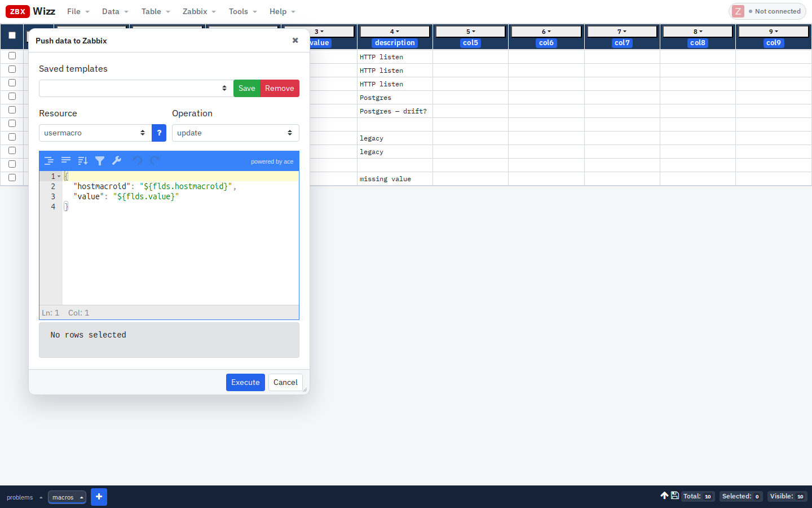This screenshot has width=812, height=508.
Task: Click the filter funnel icon in editor toolbar
Action: [100, 161]
